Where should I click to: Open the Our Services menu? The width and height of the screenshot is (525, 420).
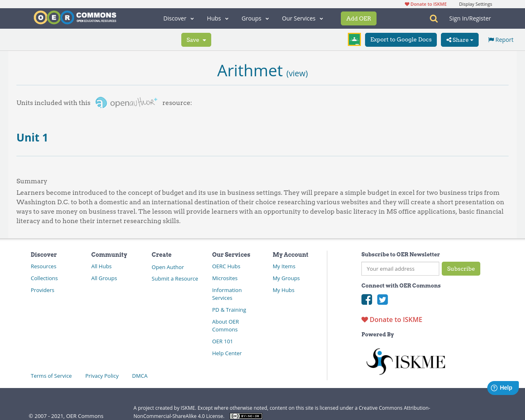[x=302, y=18]
